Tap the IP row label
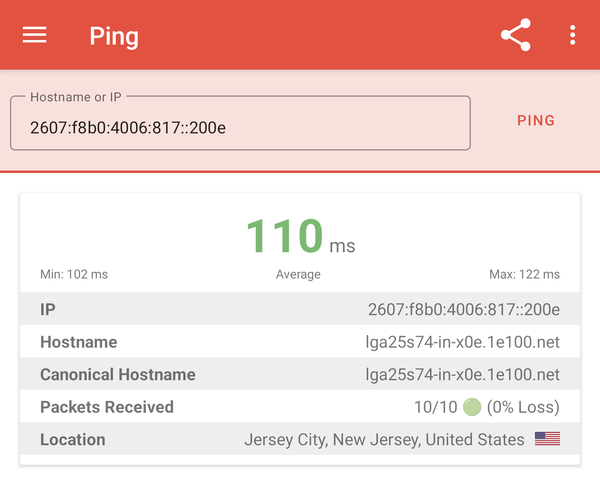 48,310
